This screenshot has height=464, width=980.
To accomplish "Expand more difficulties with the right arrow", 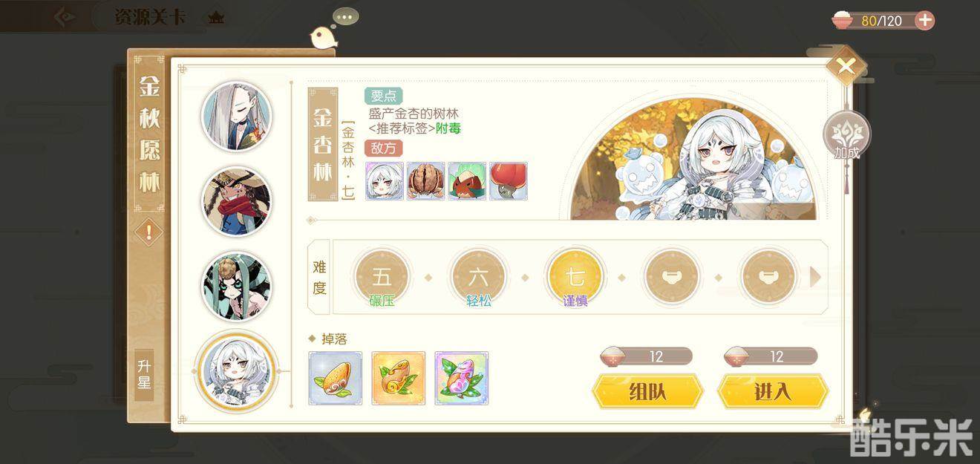I will [x=815, y=277].
